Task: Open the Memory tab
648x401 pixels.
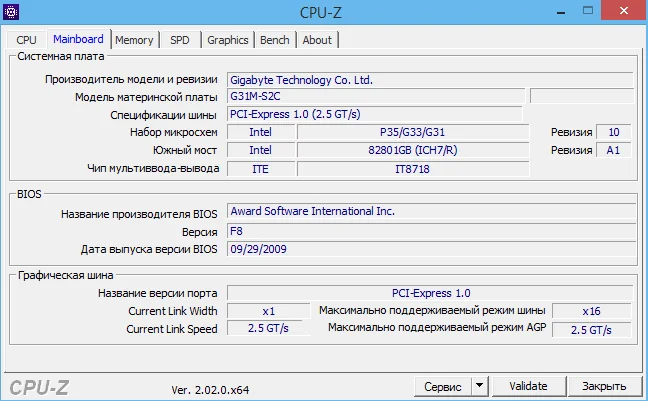Action: coord(134,40)
